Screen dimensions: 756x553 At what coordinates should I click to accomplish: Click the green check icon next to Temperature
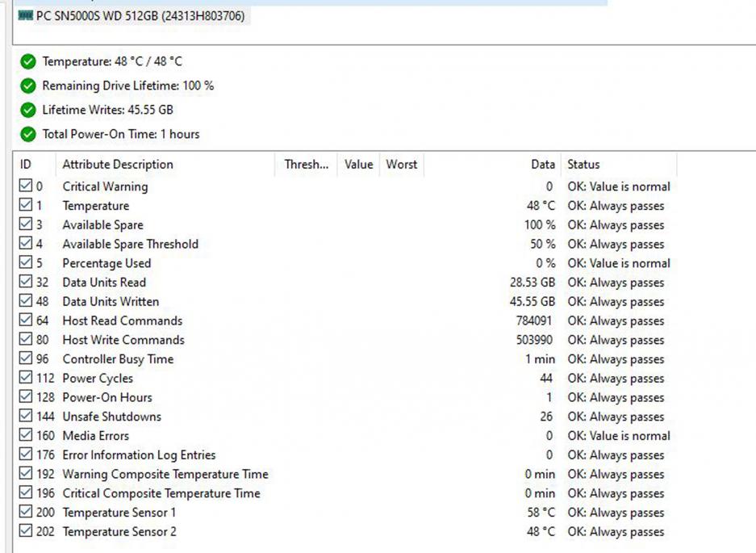point(28,62)
